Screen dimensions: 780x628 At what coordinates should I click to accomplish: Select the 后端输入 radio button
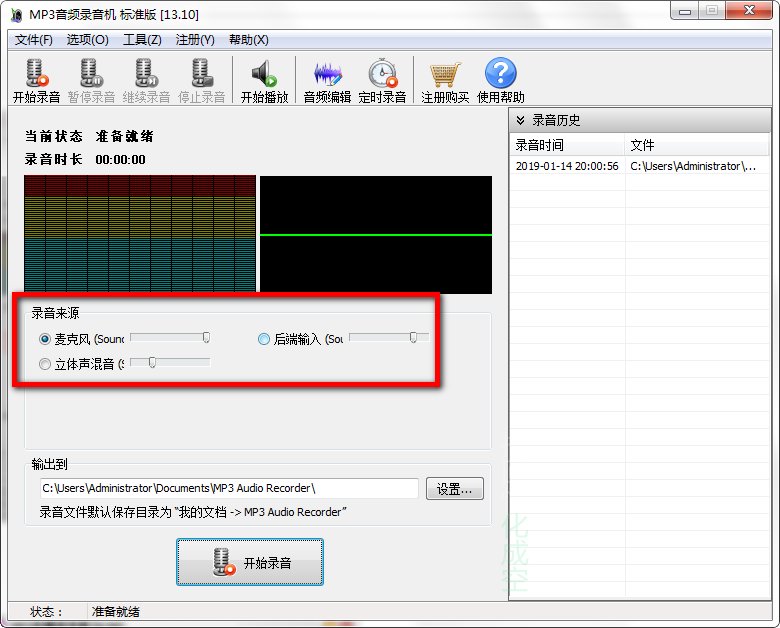pos(264,339)
